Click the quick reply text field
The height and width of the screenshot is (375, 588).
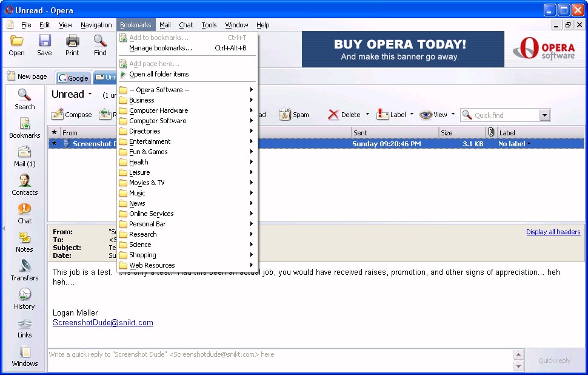(279, 354)
